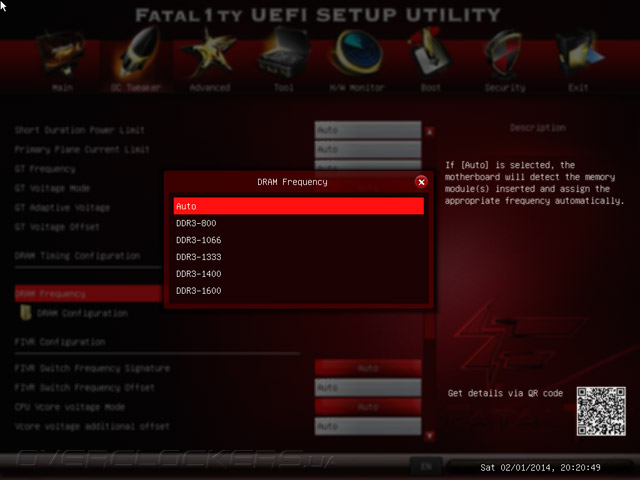Open CPU Vcore Voltage Mode dropdown
Screen dimensions: 640x480
click(368, 407)
